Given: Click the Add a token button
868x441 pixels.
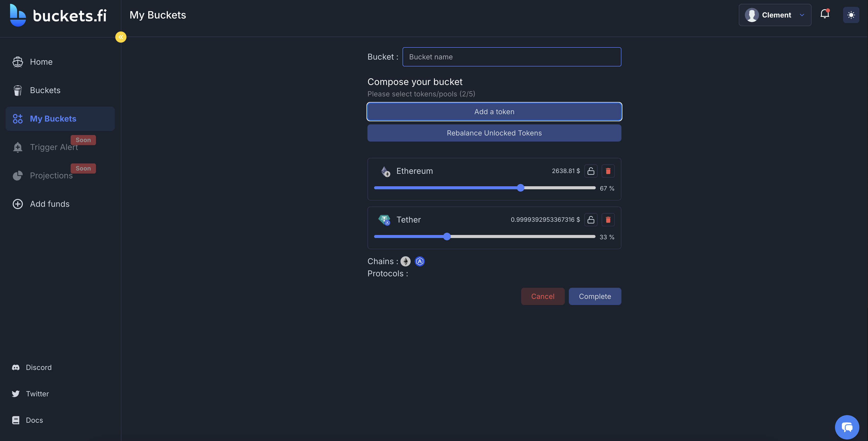Looking at the screenshot, I should [x=494, y=111].
